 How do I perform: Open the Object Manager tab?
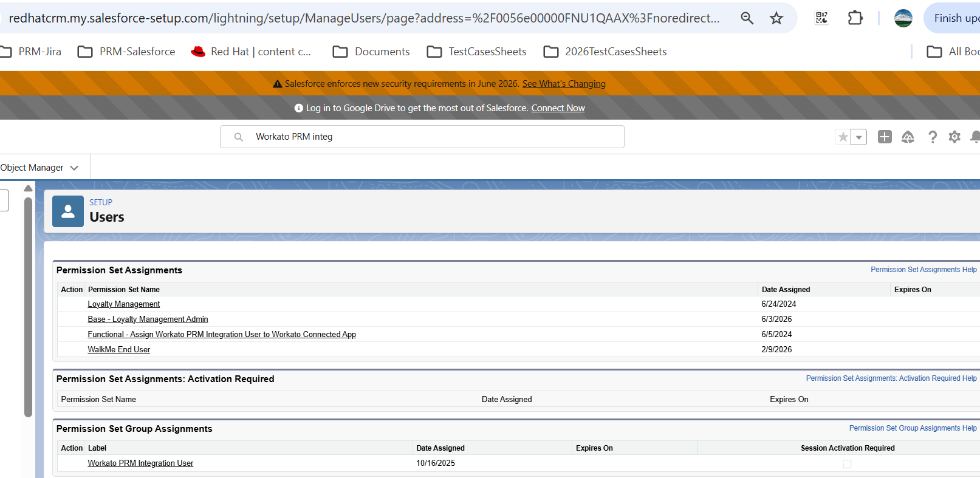(x=32, y=168)
